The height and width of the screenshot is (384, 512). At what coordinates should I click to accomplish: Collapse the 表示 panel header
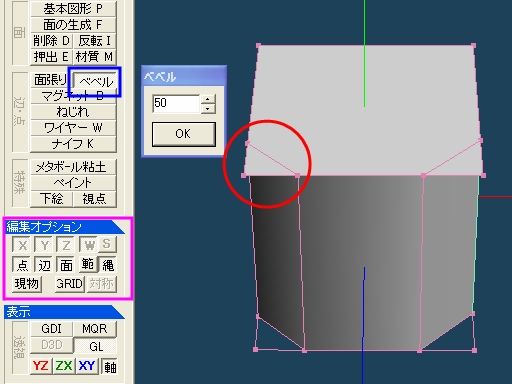pyautogui.click(x=64, y=312)
